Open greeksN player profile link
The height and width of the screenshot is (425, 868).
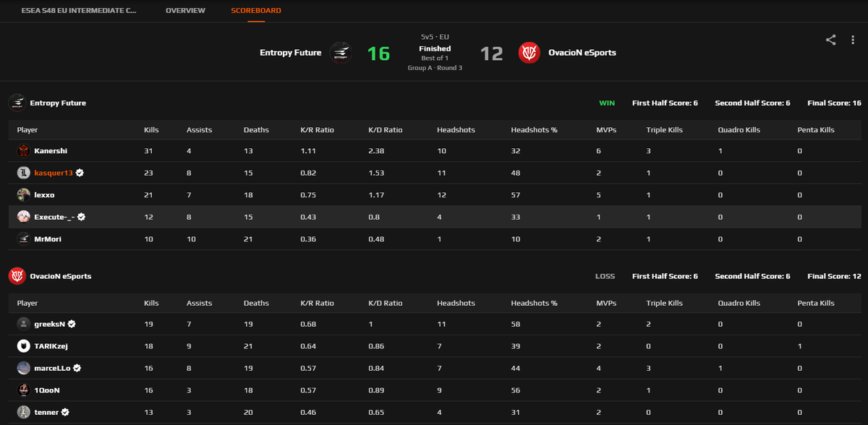pyautogui.click(x=50, y=324)
